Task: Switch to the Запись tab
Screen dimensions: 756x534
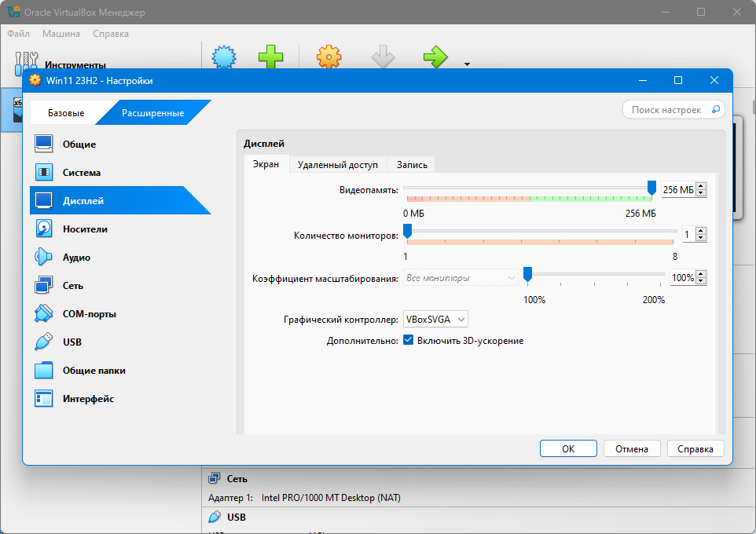Action: (x=412, y=164)
